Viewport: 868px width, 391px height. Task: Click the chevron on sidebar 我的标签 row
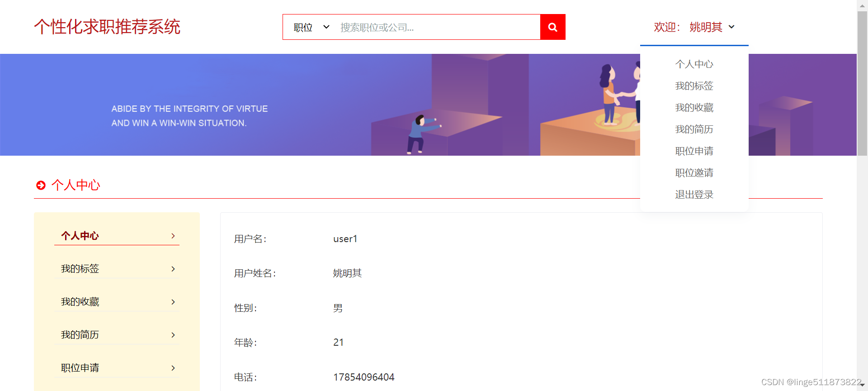click(173, 269)
